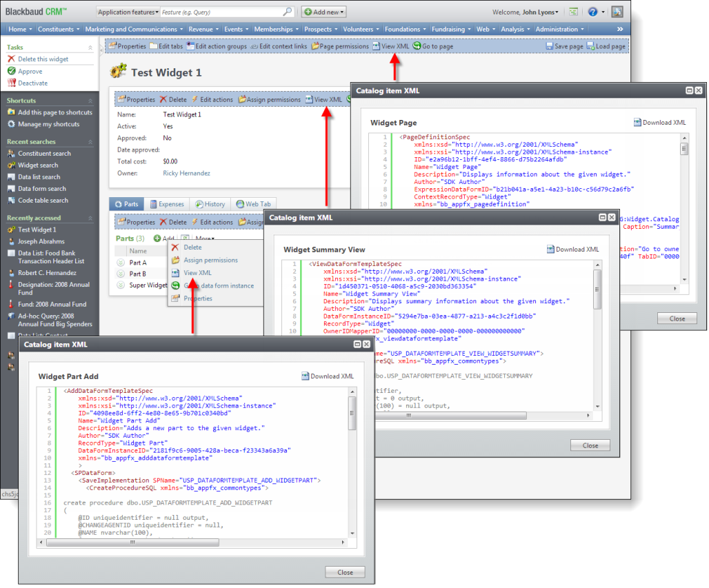The height and width of the screenshot is (588, 709).
Task: Click the green Approve checkmark icon
Action: pos(11,71)
